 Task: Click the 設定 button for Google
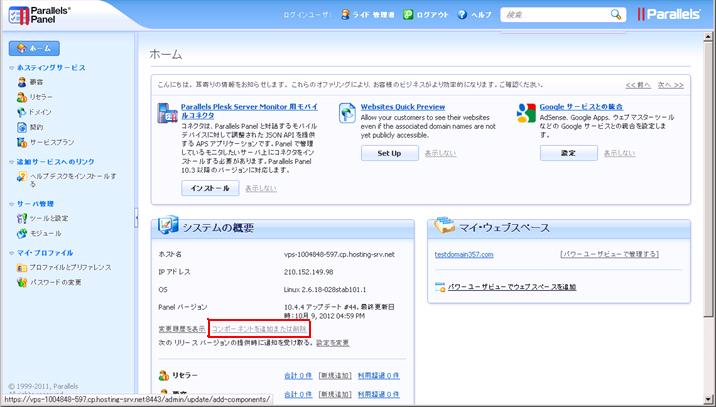tap(569, 153)
